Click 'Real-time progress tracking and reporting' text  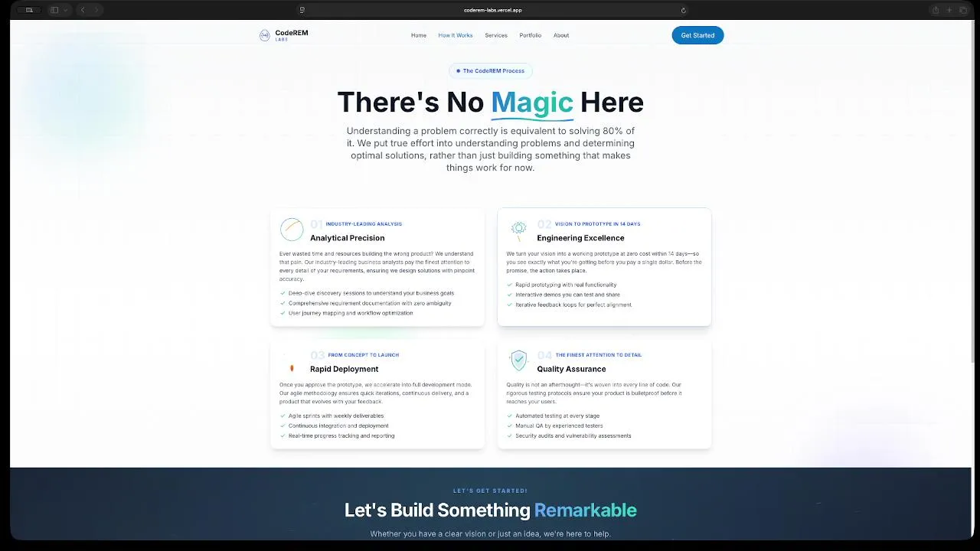(341, 435)
